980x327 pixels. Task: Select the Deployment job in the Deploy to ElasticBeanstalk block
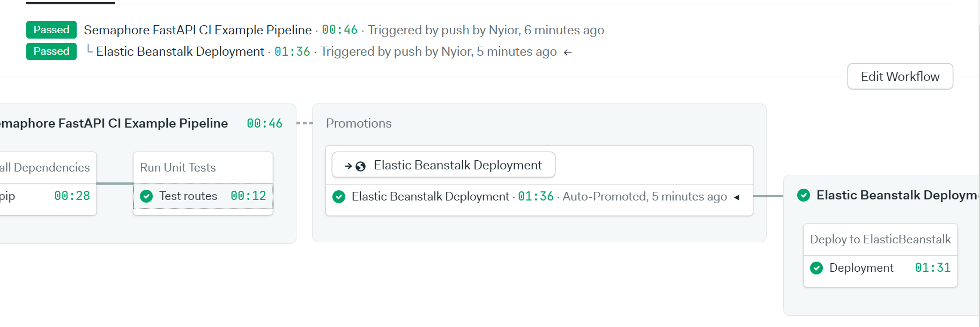pyautogui.click(x=861, y=268)
